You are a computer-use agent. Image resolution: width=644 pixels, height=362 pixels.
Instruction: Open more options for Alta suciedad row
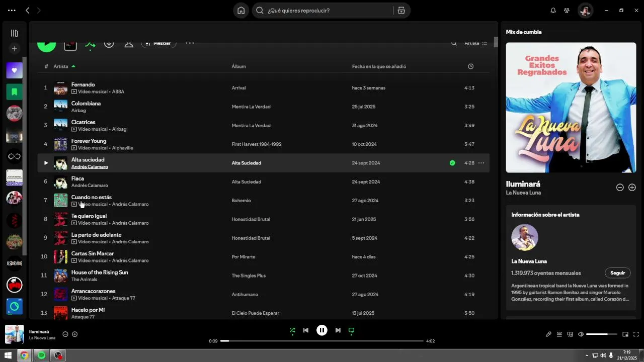pos(481,163)
